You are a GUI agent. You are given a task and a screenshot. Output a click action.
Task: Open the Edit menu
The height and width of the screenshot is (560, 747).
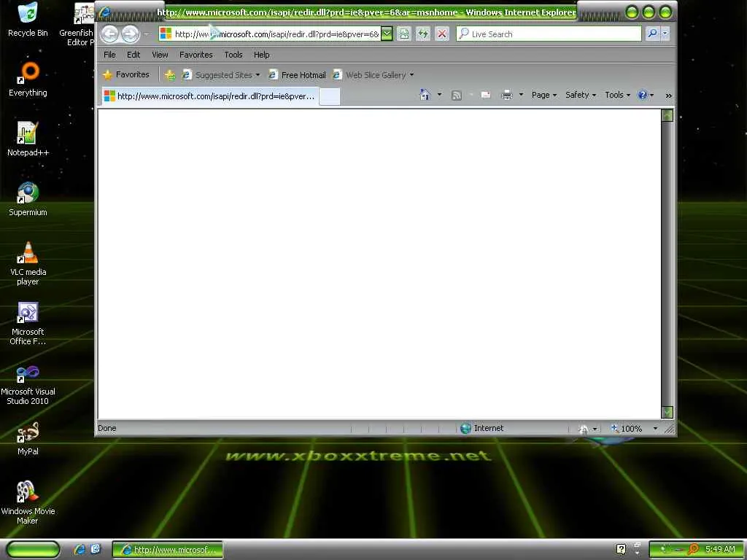point(133,55)
